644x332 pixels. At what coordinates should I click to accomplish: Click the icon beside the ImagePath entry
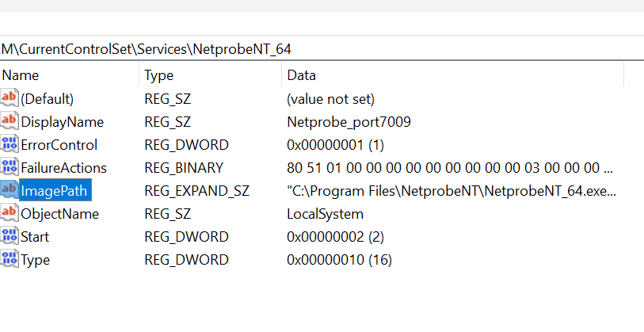point(10,191)
